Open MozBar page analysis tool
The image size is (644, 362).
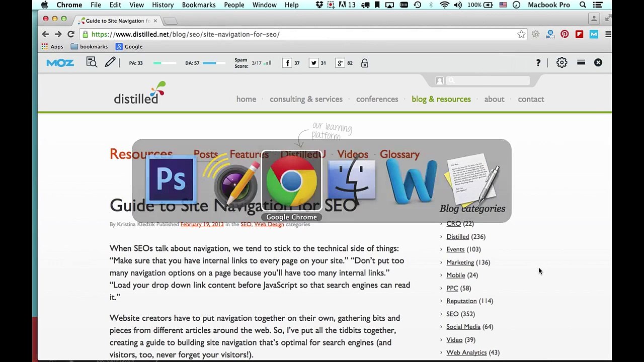[x=92, y=63]
